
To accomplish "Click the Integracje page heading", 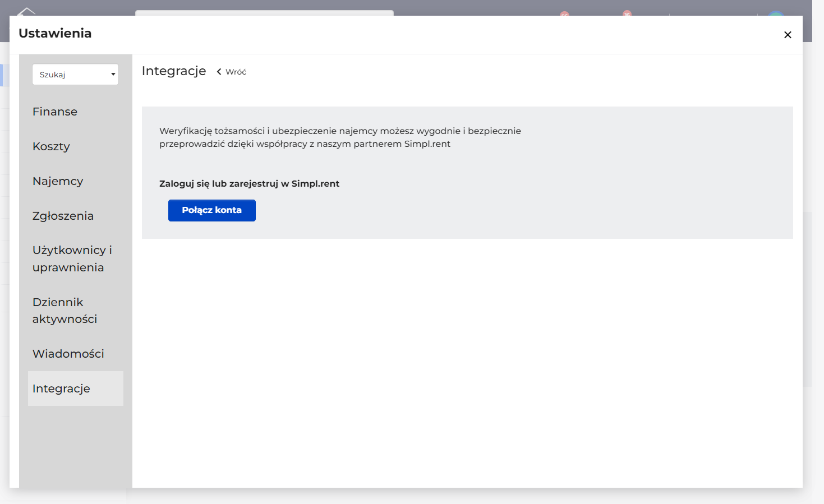I will [x=174, y=71].
